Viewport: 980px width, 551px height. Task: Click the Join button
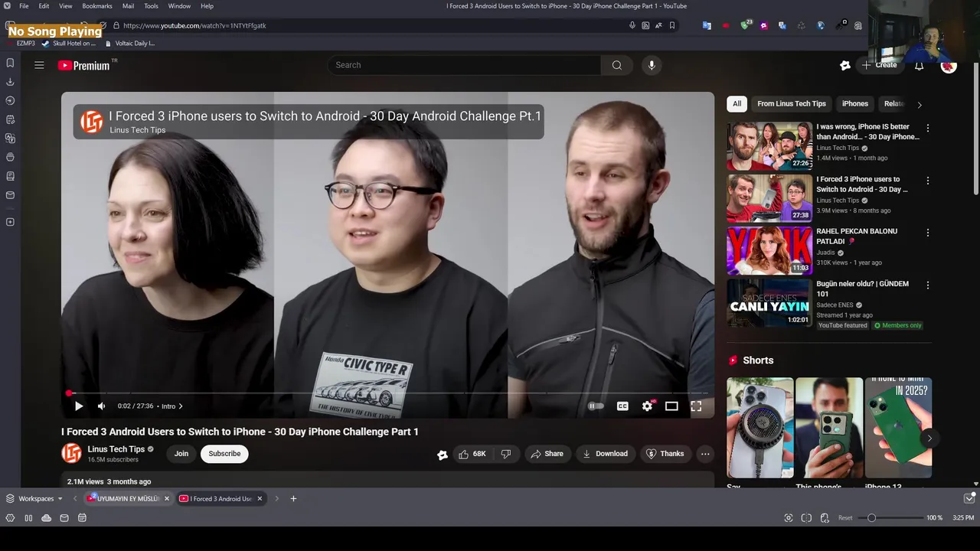click(181, 454)
